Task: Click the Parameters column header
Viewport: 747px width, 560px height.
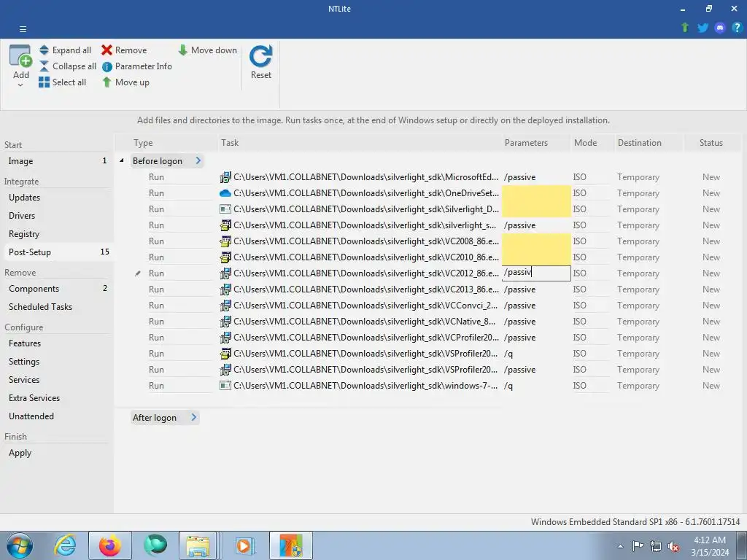Action: (x=536, y=142)
